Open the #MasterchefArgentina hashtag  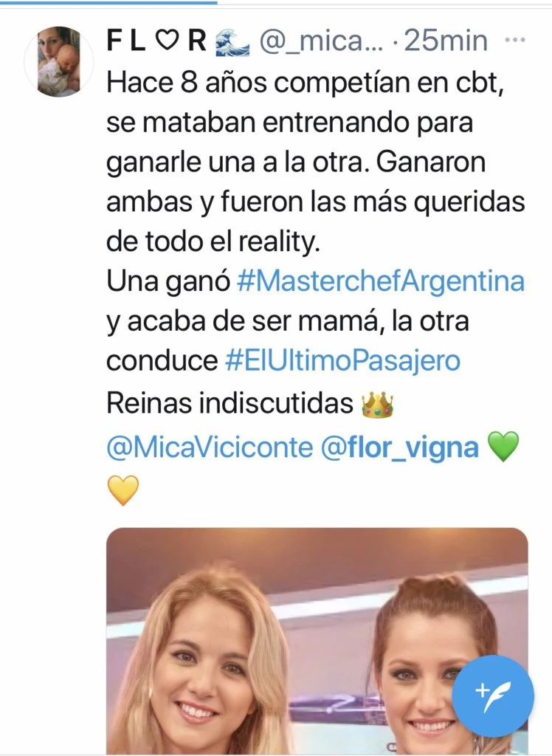coord(381,281)
